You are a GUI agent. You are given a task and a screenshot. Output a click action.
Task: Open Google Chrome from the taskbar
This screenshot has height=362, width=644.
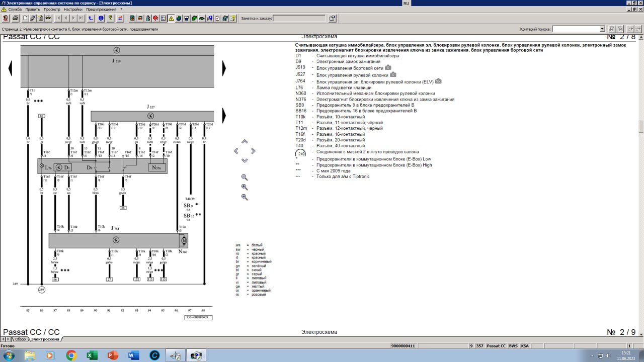pyautogui.click(x=71, y=355)
